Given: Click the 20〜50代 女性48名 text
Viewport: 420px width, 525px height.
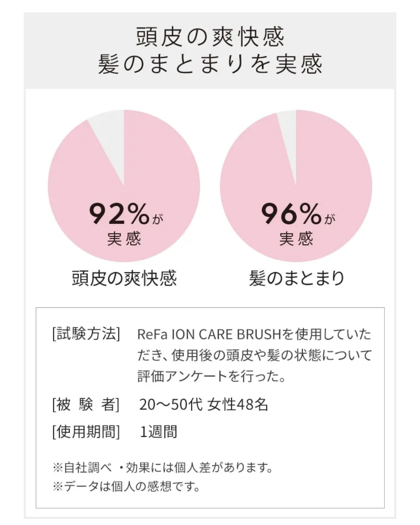Looking at the screenshot, I should [x=204, y=405].
